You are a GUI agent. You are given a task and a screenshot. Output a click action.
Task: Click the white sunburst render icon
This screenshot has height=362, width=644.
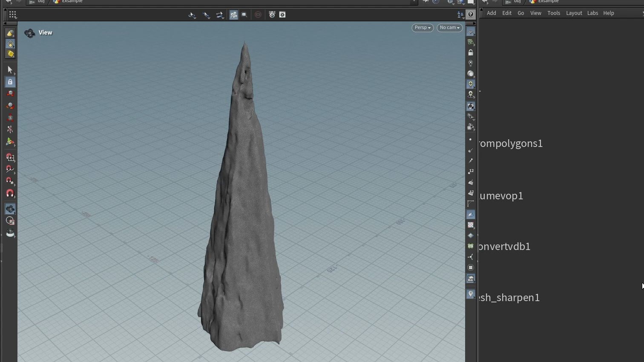282,15
